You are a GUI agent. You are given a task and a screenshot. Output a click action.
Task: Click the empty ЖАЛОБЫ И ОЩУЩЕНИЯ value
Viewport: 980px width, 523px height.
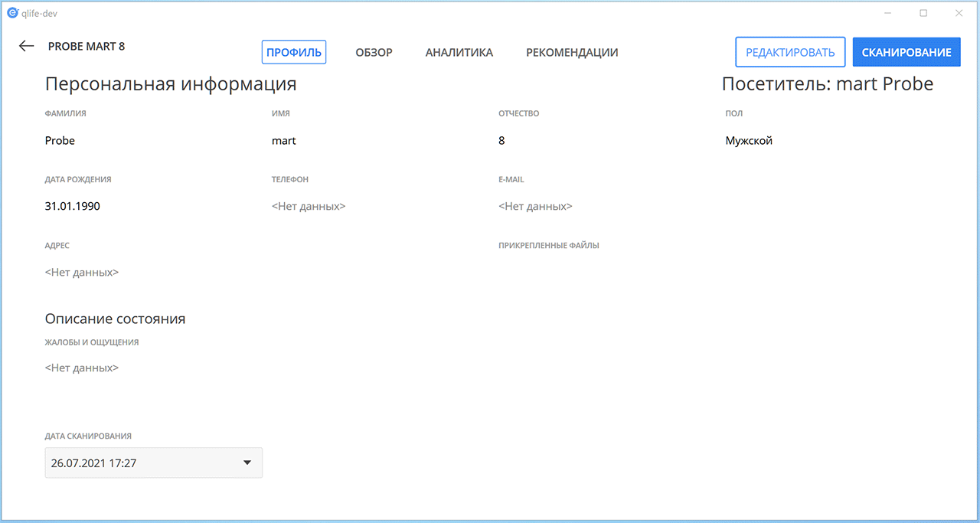(x=82, y=368)
